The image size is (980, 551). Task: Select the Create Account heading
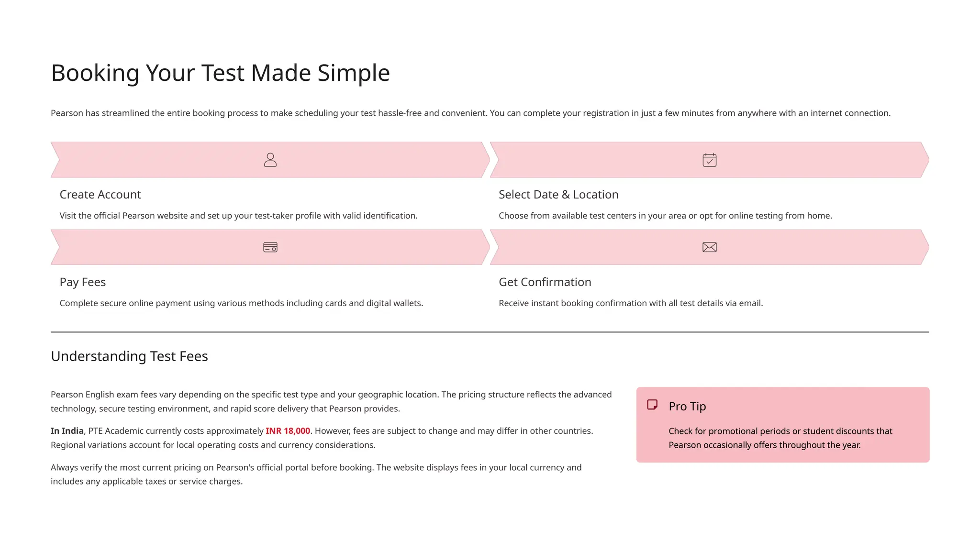[100, 195]
